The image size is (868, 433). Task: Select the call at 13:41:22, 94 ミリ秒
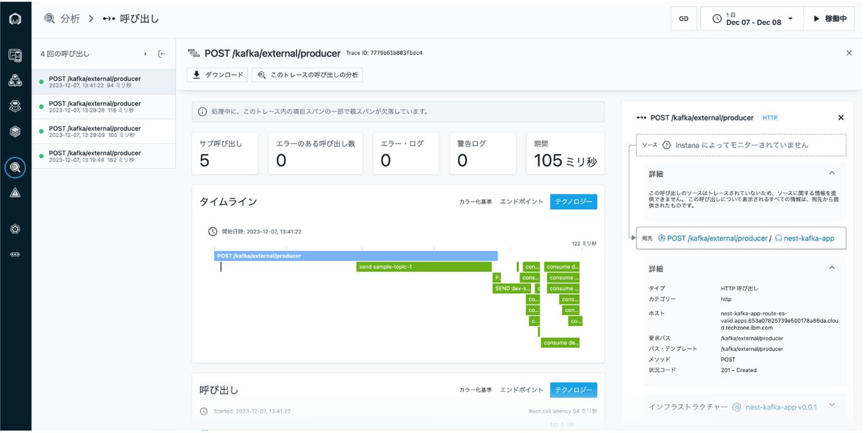pyautogui.click(x=104, y=82)
